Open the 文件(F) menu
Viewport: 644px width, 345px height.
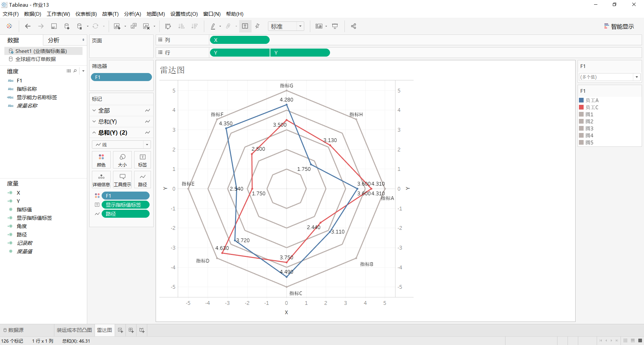tap(11, 14)
